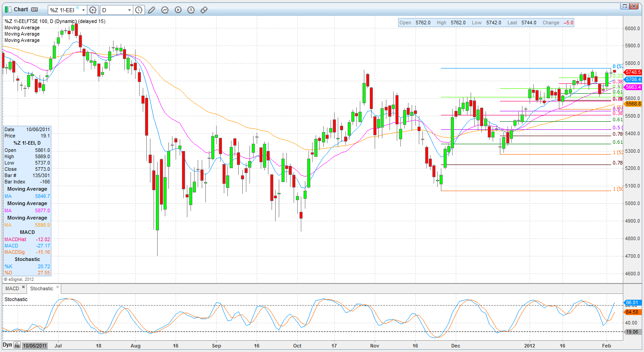The image size is (644, 352).
Task: Click the Dyn label in bottom bar
Action: click(x=7, y=345)
